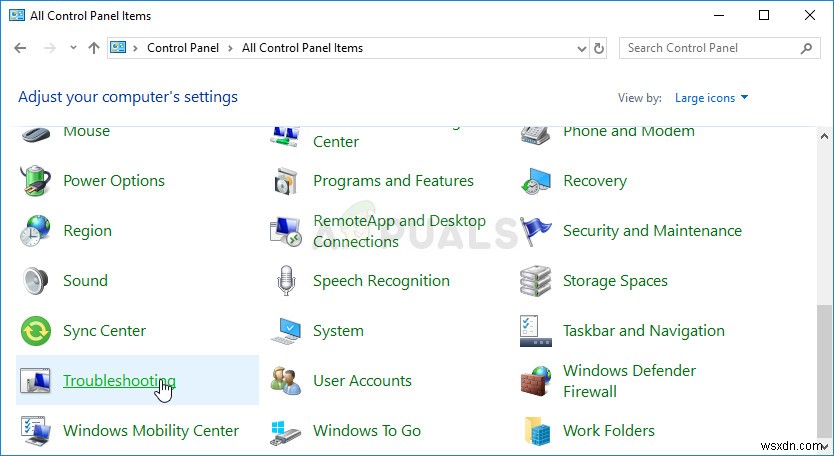The image size is (834, 456).
Task: Go back to previous page
Action: tap(20, 48)
